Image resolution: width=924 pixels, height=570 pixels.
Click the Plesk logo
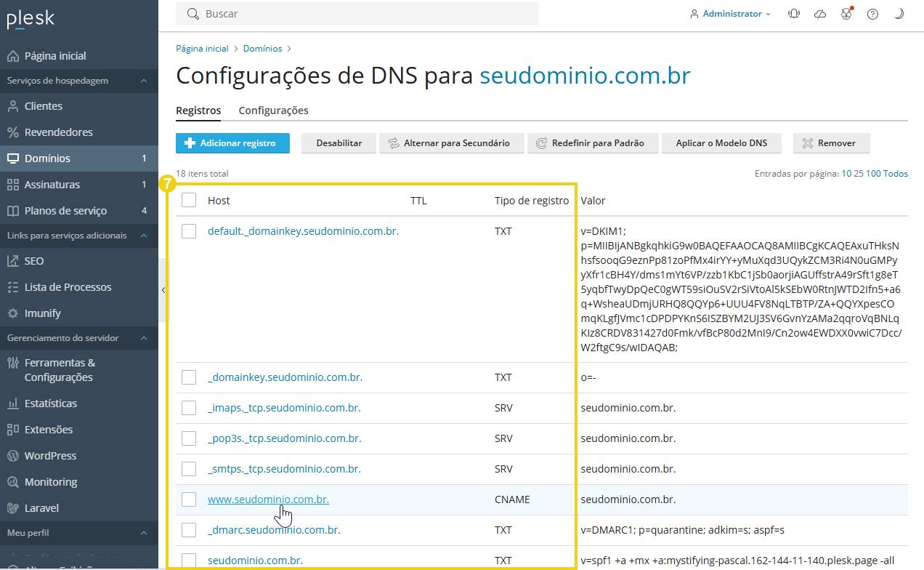[x=31, y=20]
